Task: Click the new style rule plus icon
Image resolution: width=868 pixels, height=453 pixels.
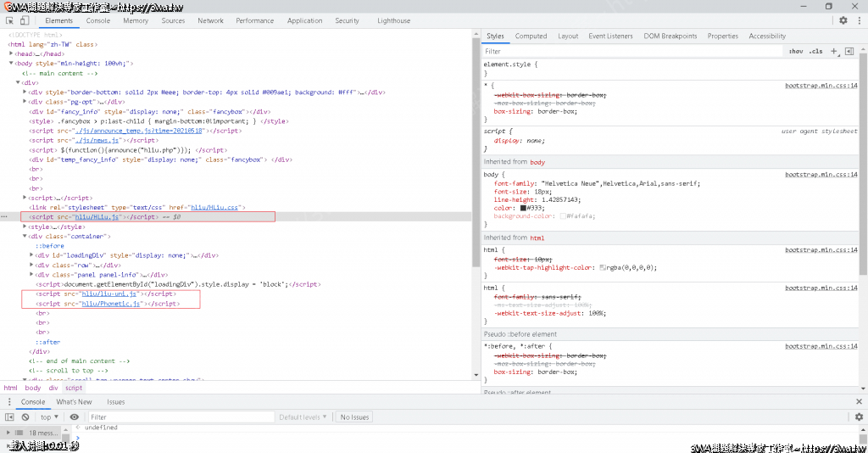Action: (x=834, y=52)
